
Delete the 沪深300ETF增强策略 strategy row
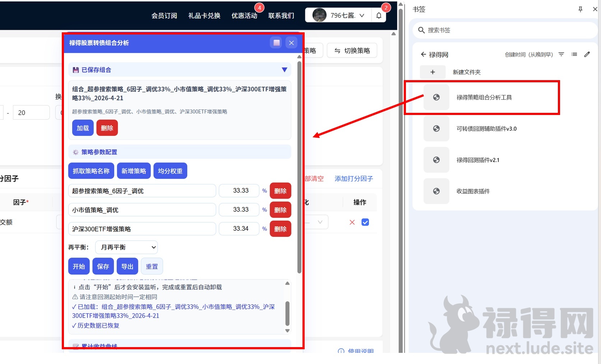tap(280, 229)
